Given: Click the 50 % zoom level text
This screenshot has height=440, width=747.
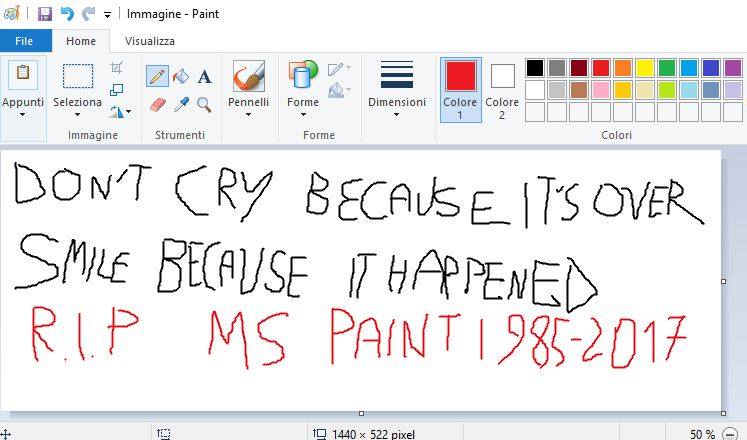Looking at the screenshot, I should (x=702, y=434).
